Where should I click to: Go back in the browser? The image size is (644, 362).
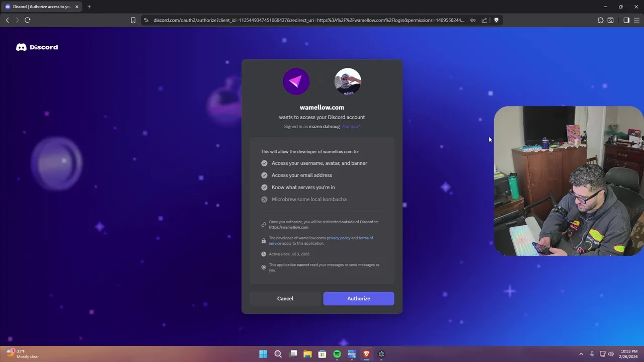(x=7, y=20)
